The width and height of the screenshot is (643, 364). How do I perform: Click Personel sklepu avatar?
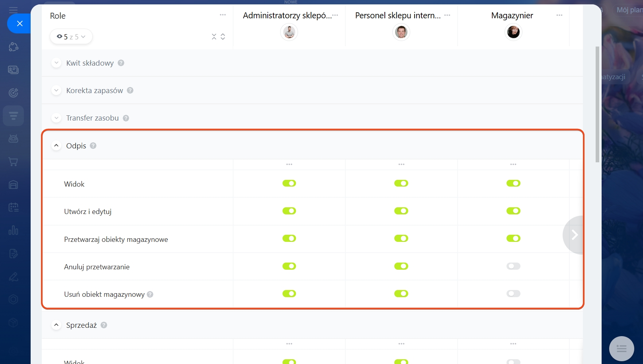pos(401,32)
